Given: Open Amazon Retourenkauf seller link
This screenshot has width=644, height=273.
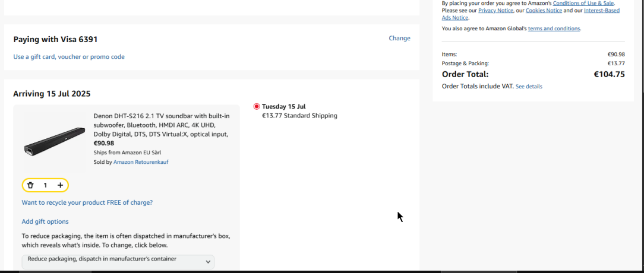Looking at the screenshot, I should tap(141, 162).
